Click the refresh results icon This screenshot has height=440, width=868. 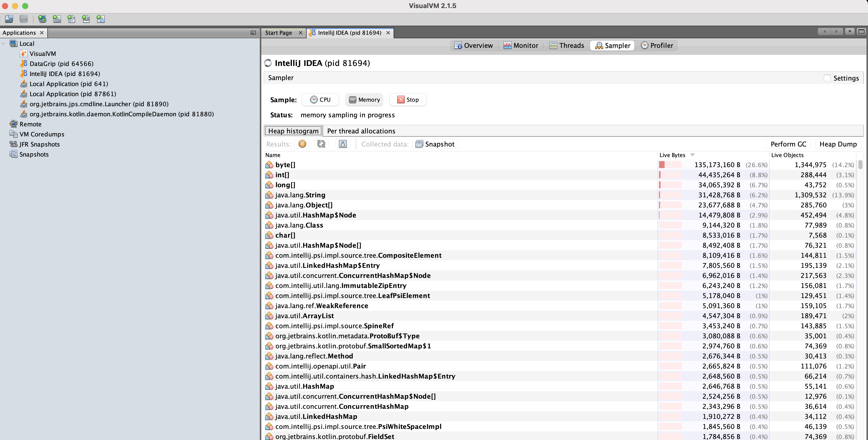(x=321, y=144)
